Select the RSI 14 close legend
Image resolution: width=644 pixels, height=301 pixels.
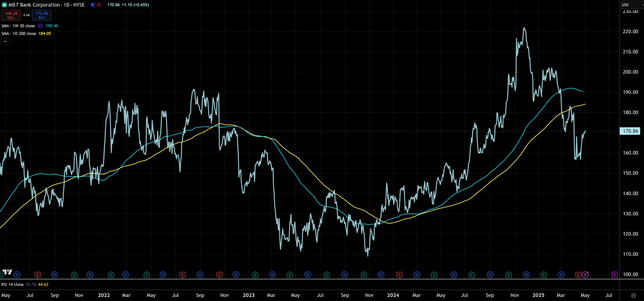(x=12, y=284)
